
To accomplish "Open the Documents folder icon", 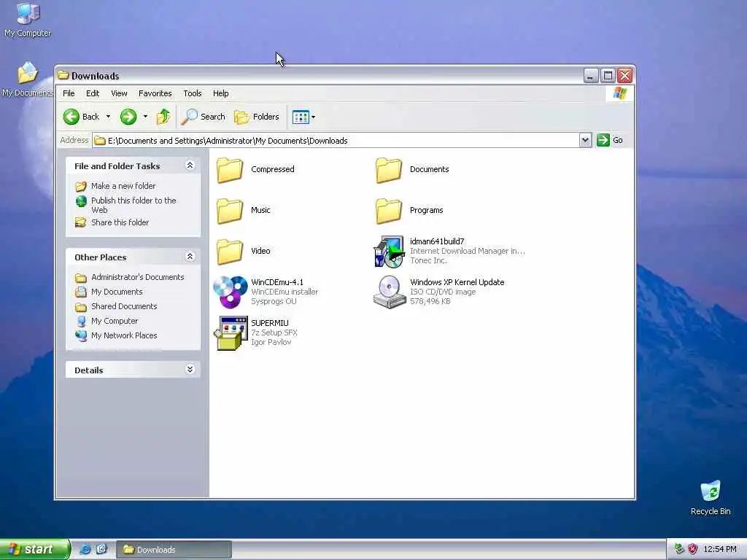I will pos(389,170).
